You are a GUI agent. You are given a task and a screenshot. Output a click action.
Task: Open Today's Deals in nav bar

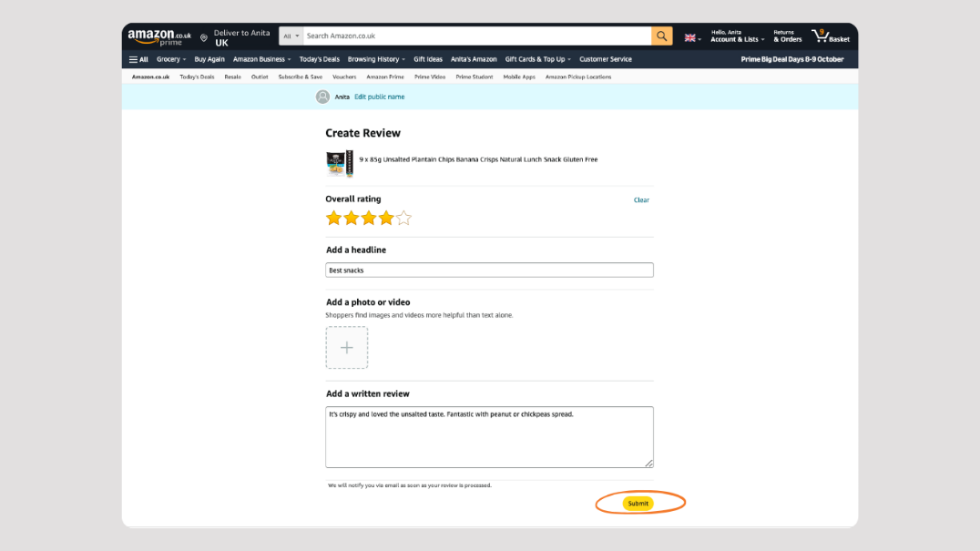(x=319, y=59)
